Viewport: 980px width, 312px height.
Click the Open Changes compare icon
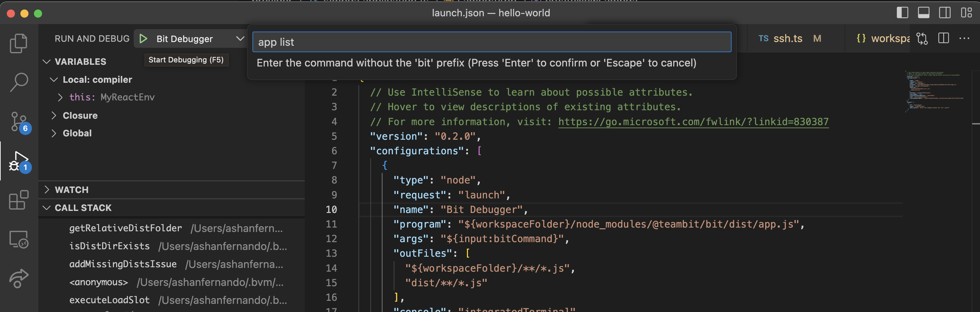(922, 38)
